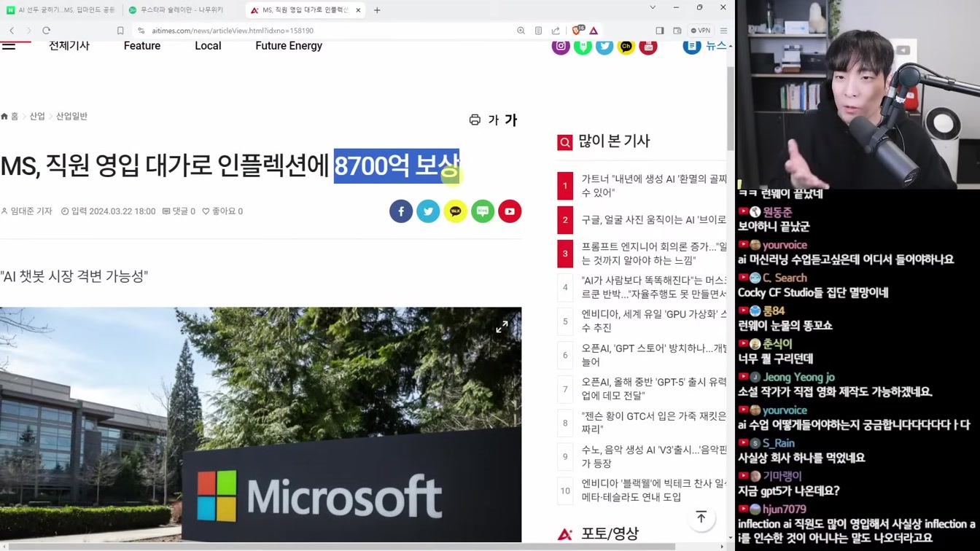Increase font size with large 가
This screenshot has width=980, height=551.
click(510, 120)
